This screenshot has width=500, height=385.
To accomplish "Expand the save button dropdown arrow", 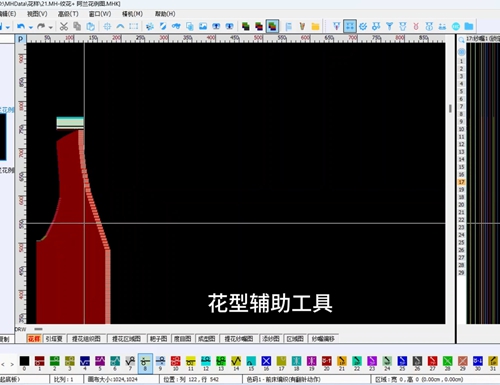I will pos(7,27).
